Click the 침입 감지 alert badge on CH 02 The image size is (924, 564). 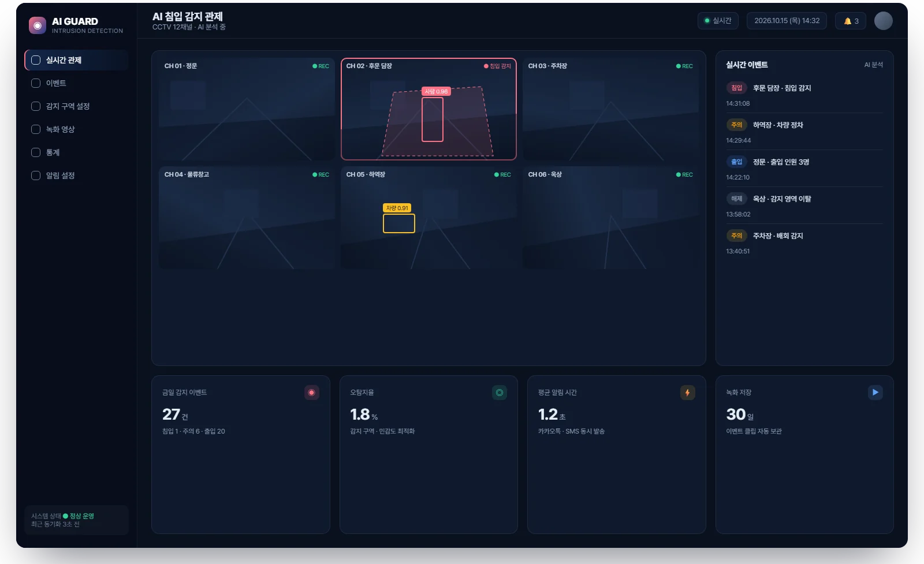pyautogui.click(x=497, y=66)
